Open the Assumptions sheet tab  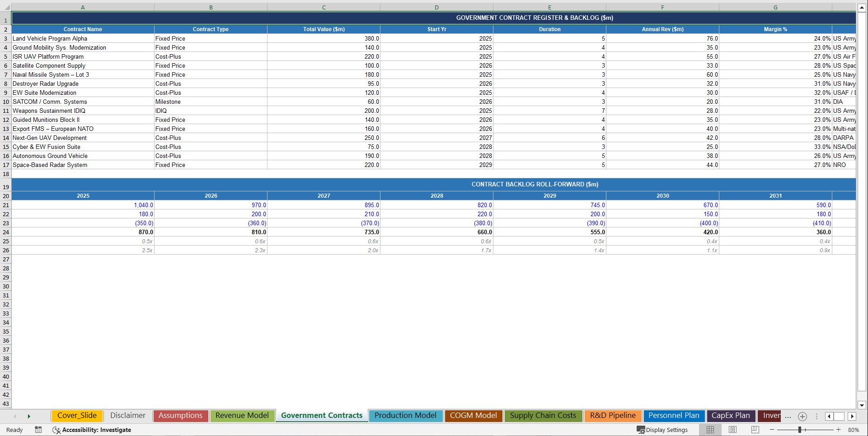coord(180,416)
